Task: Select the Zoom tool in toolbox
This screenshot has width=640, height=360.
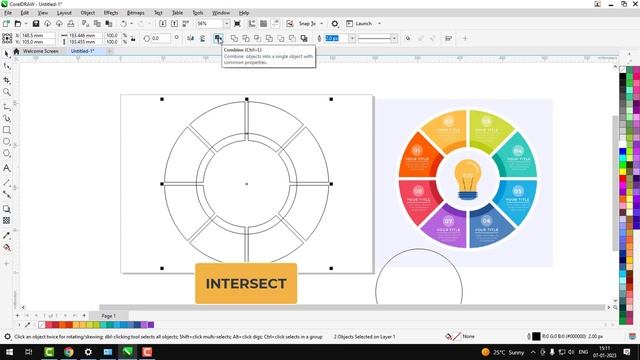Action: [x=7, y=92]
